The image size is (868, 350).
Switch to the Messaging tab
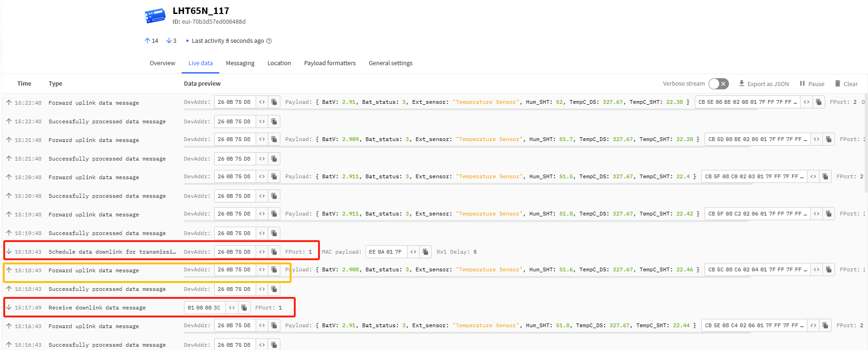(x=240, y=63)
